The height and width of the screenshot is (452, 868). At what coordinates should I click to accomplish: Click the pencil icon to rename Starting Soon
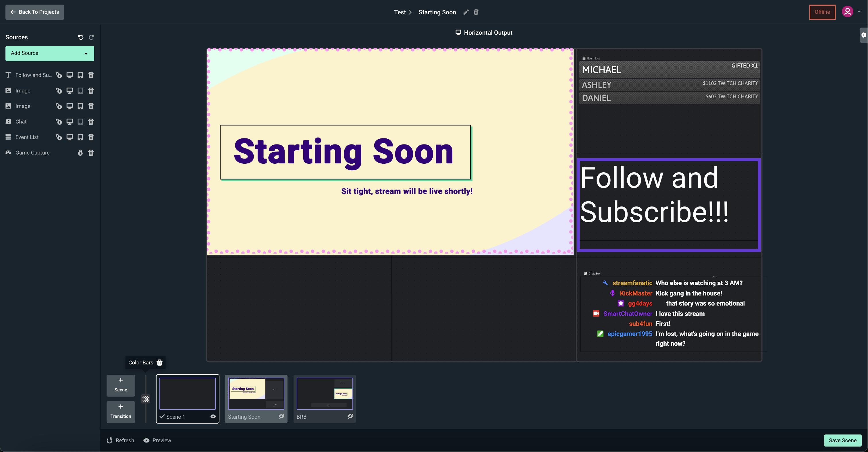[466, 12]
